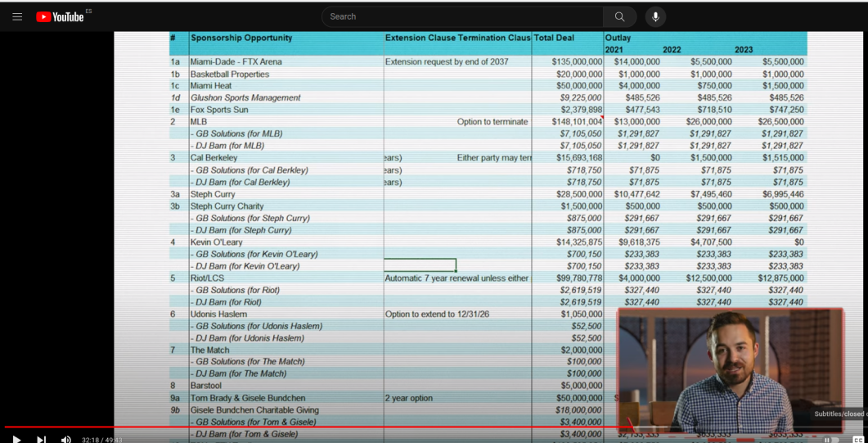Play the video
Screen dimensions: 868x443
click(x=16, y=439)
